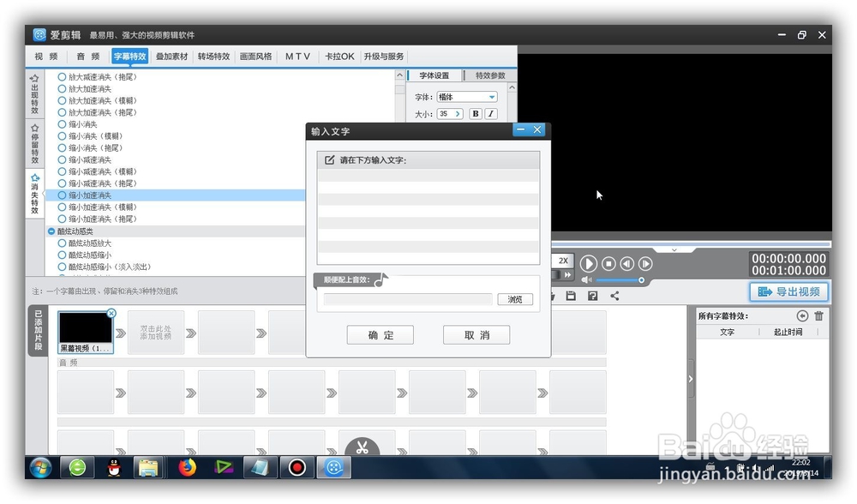Click the 浏览 browse button
Viewport: 857px width, 504px height.
pos(515,299)
